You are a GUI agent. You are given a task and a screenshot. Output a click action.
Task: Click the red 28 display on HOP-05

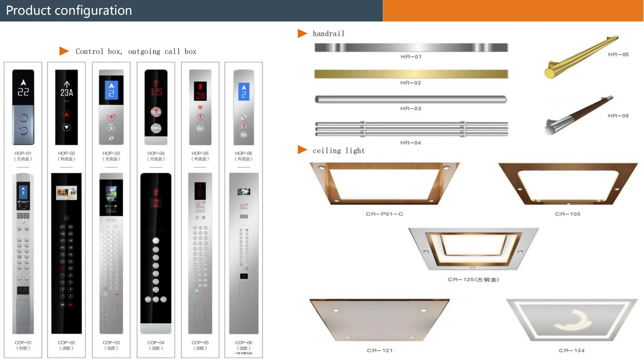200,91
